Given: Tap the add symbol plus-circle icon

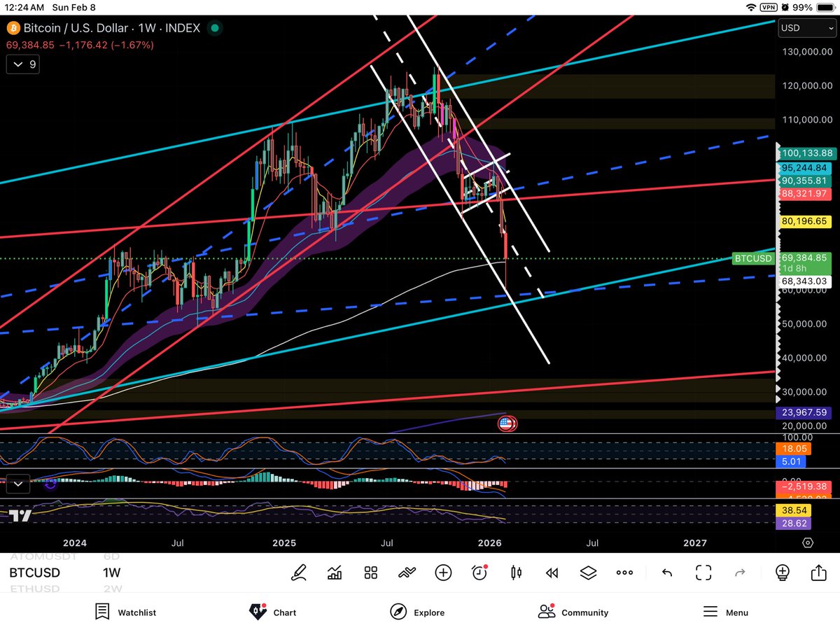Looking at the screenshot, I should pyautogui.click(x=443, y=573).
